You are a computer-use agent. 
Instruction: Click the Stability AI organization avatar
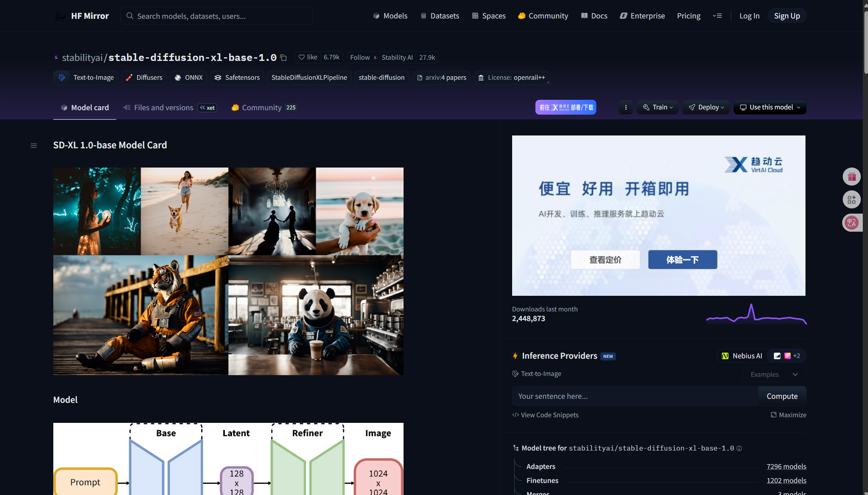(x=375, y=58)
